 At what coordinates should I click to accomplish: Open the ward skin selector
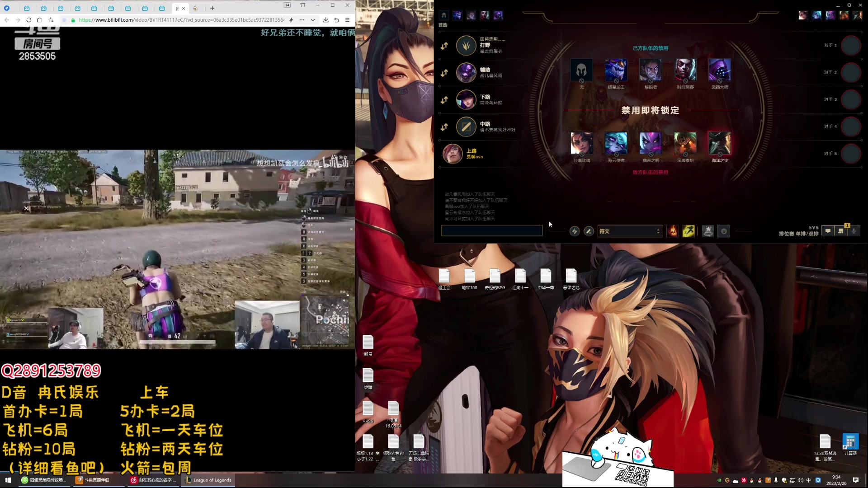click(x=708, y=231)
